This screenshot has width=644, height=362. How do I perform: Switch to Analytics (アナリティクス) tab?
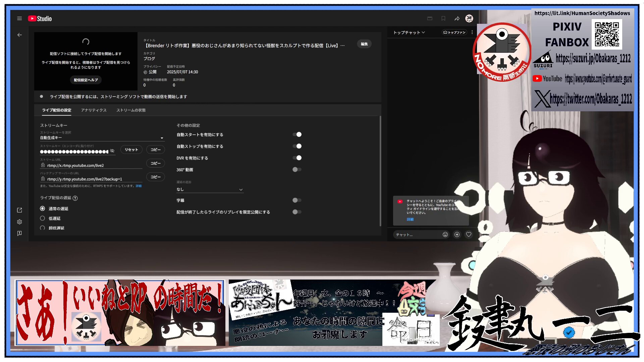click(x=94, y=110)
